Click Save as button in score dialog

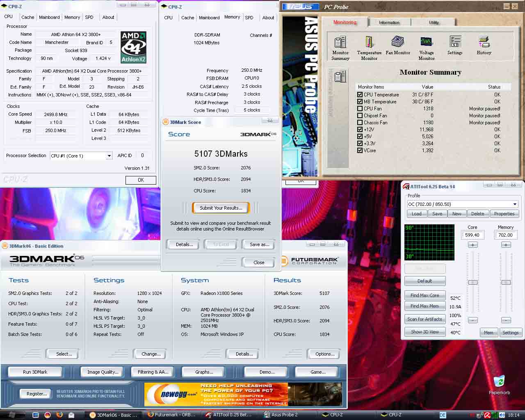tap(259, 244)
